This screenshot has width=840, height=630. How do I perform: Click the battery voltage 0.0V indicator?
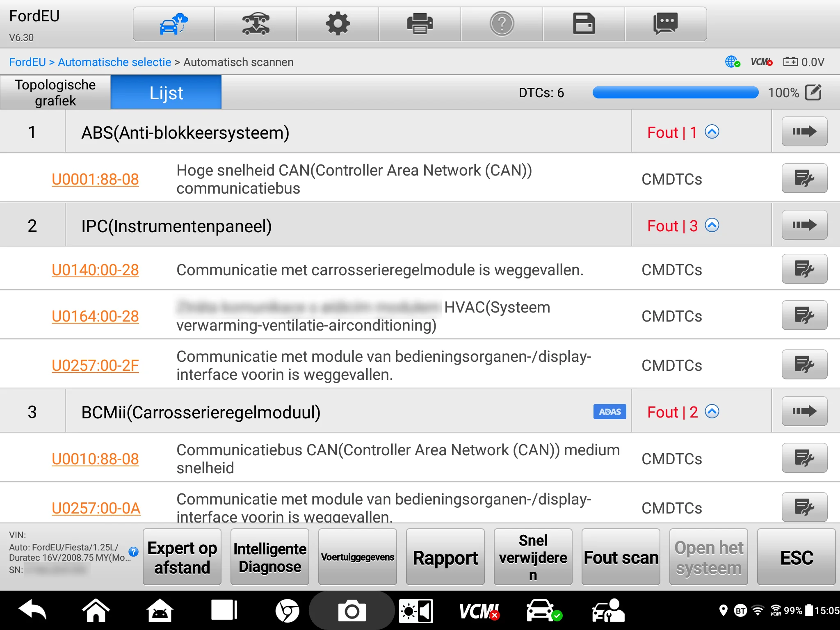[803, 62]
